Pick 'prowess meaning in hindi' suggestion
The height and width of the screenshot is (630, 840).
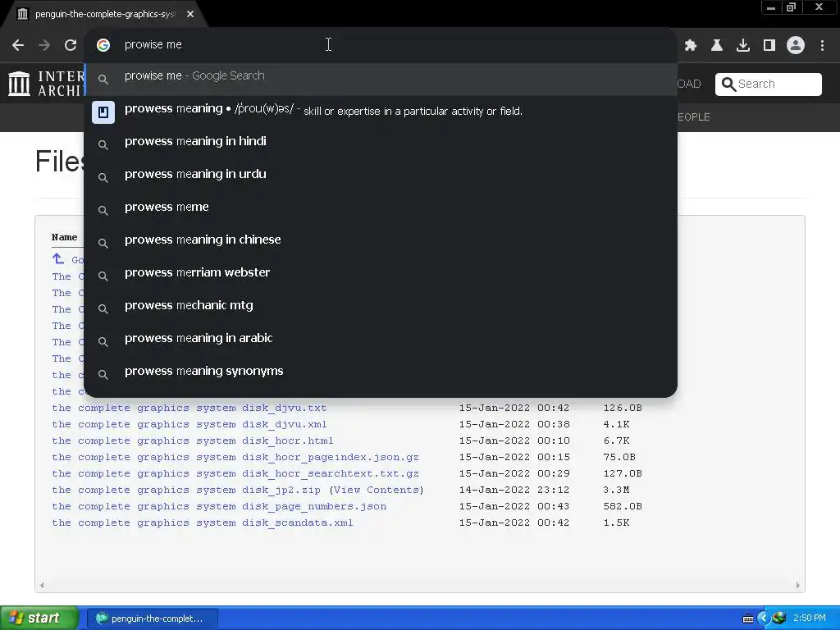pos(381,144)
